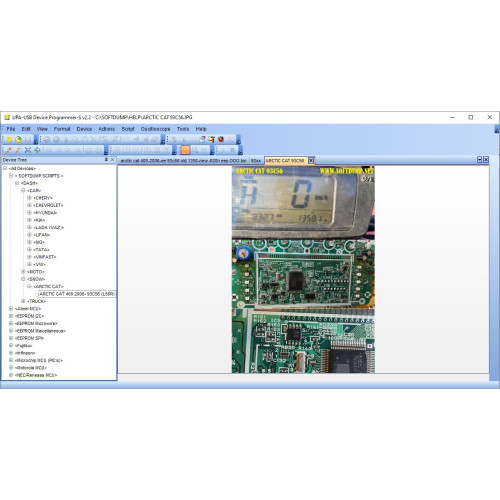Open the Help menu

click(x=201, y=129)
